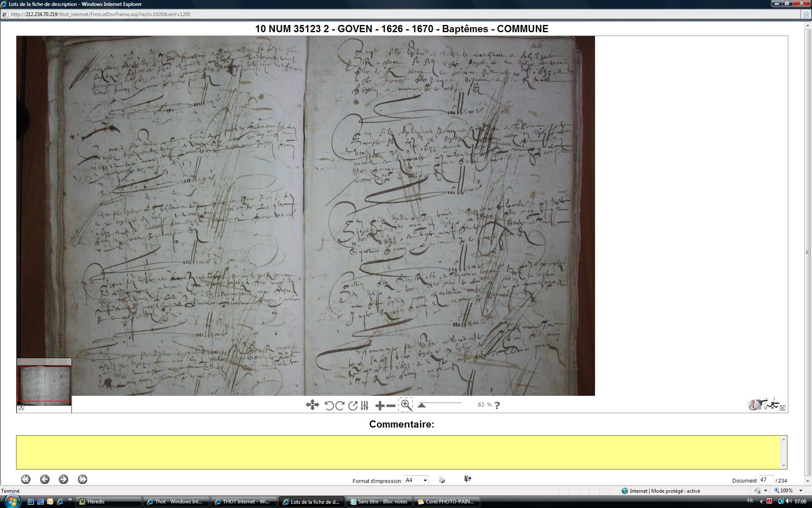
Task: Click the Document number input field
Action: pos(766,480)
